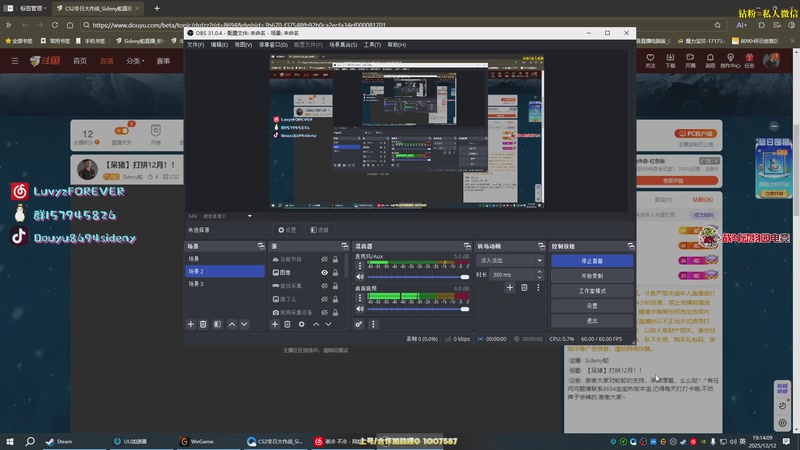
Task: Toggle visibility eye of first source row
Action: 324,260
